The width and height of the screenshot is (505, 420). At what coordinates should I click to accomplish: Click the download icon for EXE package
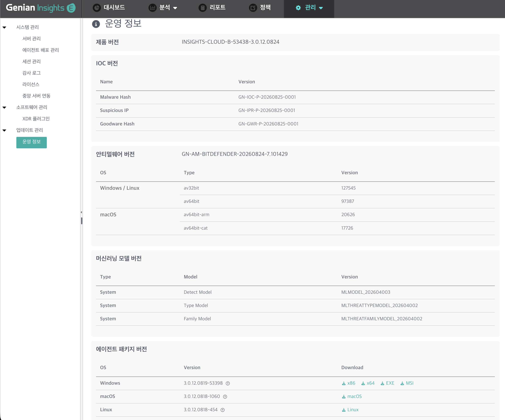point(382,383)
